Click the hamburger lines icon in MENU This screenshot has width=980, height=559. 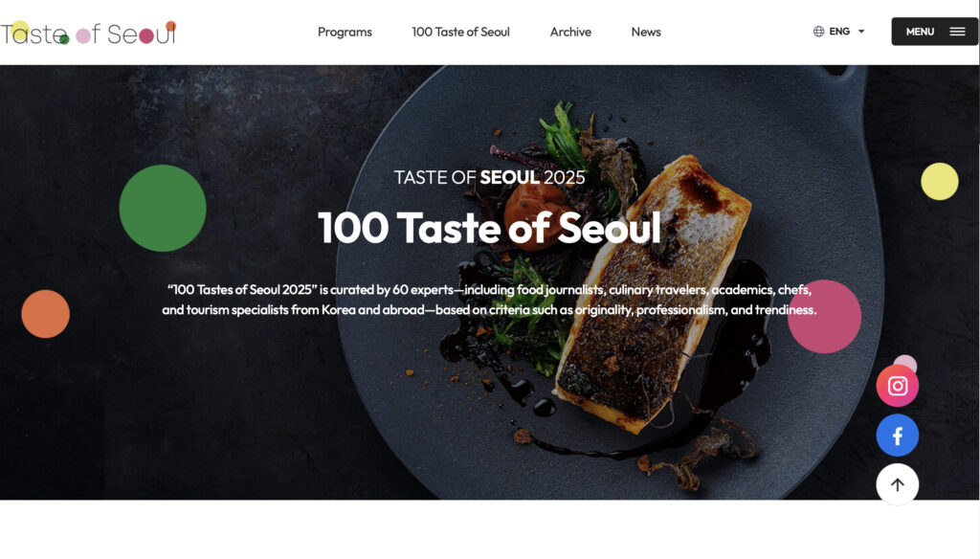[x=957, y=32]
